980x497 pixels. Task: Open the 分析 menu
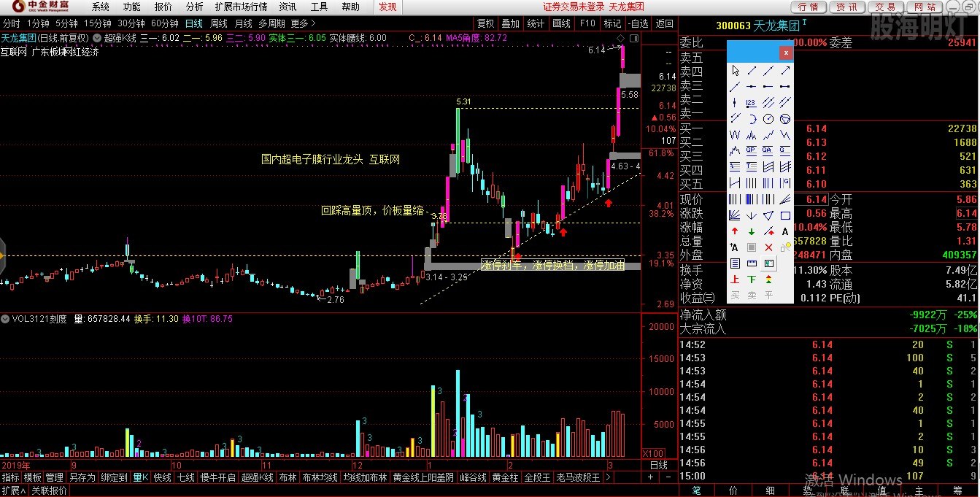(195, 7)
